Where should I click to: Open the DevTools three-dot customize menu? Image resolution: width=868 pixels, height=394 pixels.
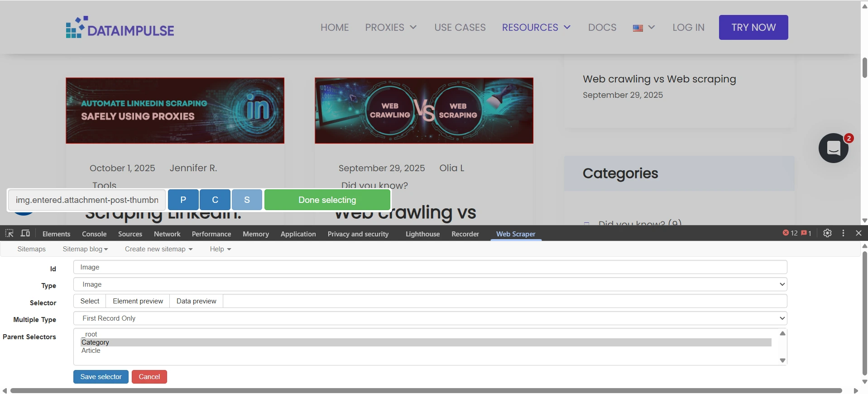point(843,233)
